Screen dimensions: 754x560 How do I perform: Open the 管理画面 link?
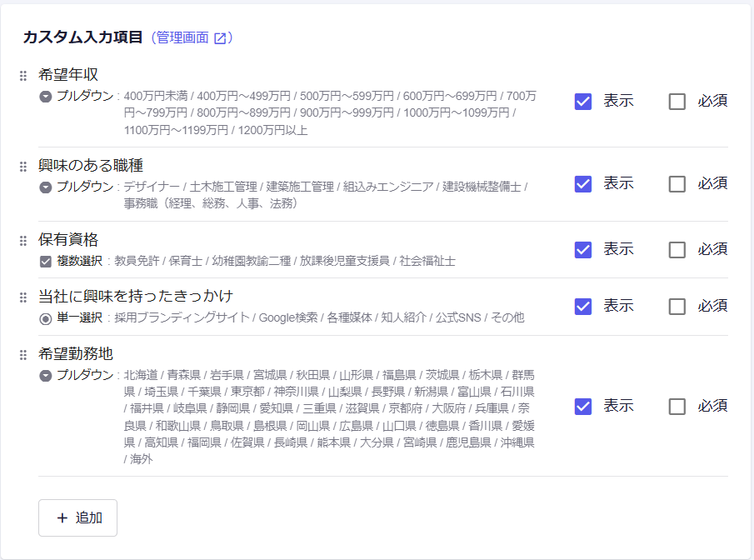pyautogui.click(x=182, y=38)
